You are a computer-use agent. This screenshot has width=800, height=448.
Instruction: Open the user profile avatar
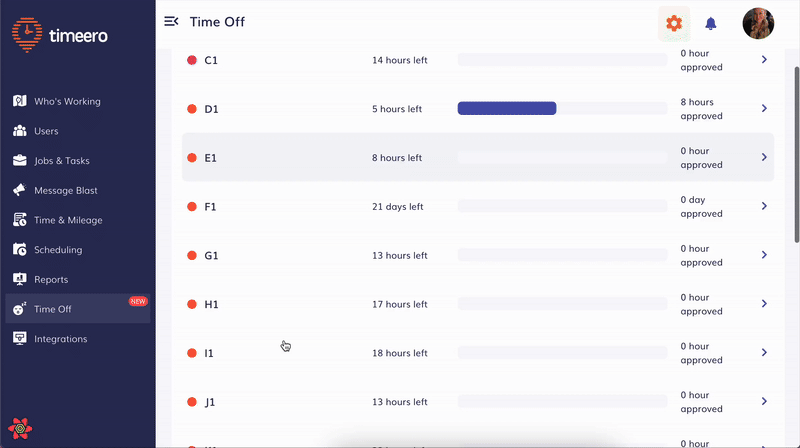click(758, 23)
